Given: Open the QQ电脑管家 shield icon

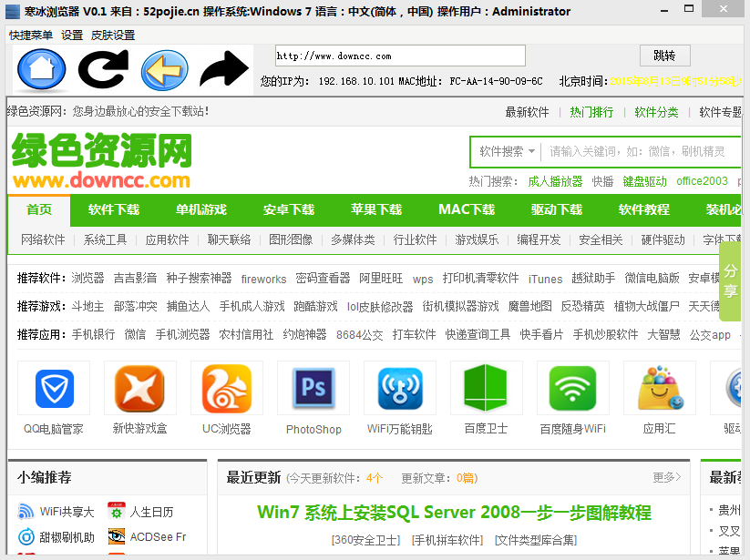Looking at the screenshot, I should (x=53, y=388).
